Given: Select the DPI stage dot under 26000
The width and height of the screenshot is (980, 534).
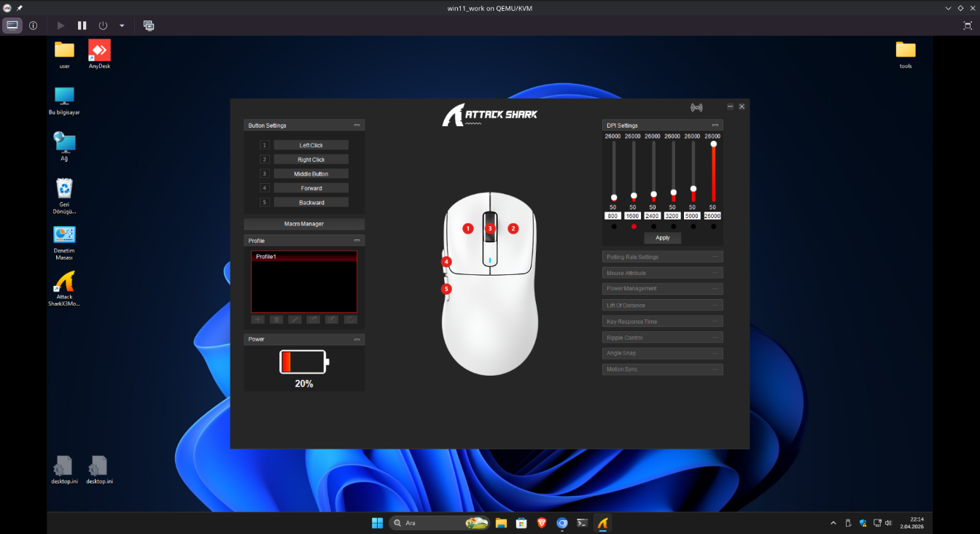Looking at the screenshot, I should 713,227.
